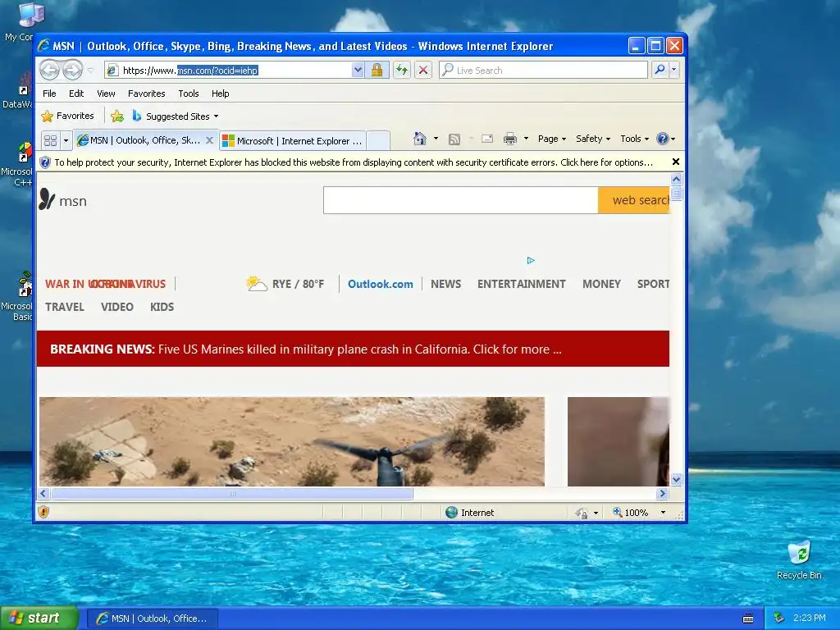Open the KIDS section link
This screenshot has width=840, height=630.
click(162, 307)
